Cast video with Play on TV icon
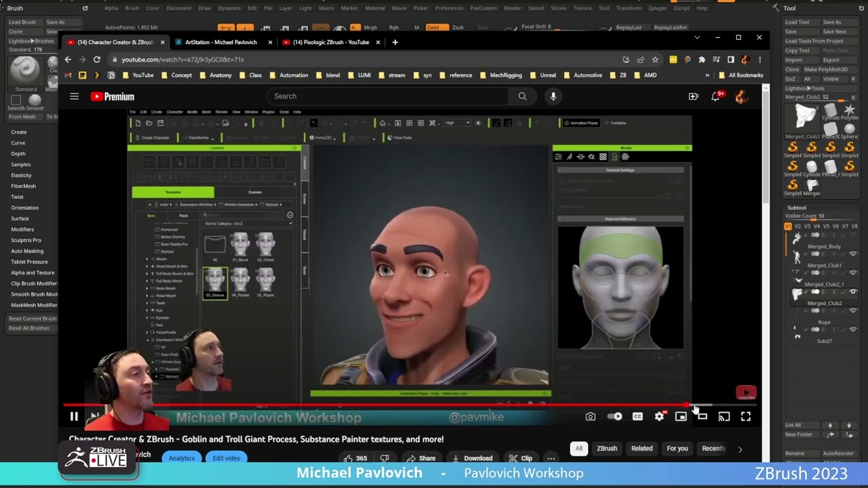Viewport: 868px width, 488px height. [x=724, y=417]
